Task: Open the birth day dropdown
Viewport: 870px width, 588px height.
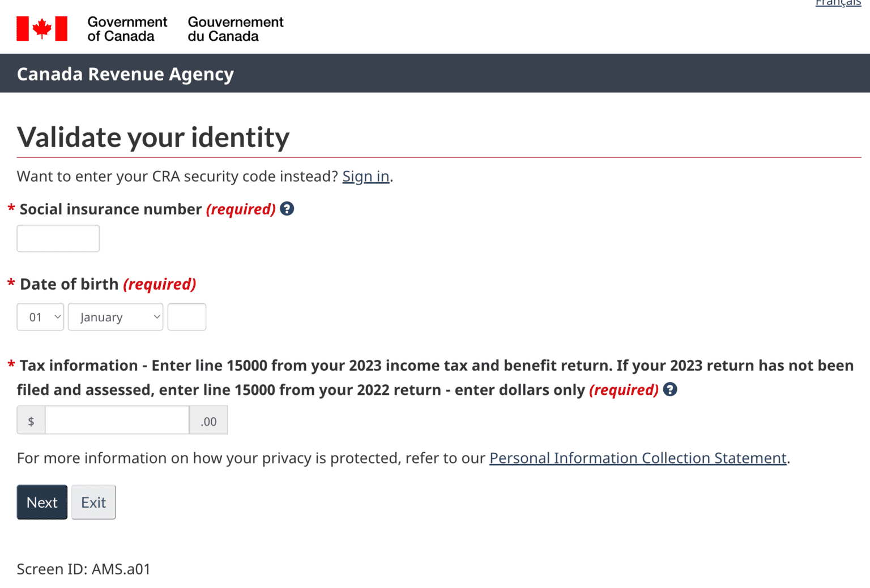Action: click(x=40, y=317)
